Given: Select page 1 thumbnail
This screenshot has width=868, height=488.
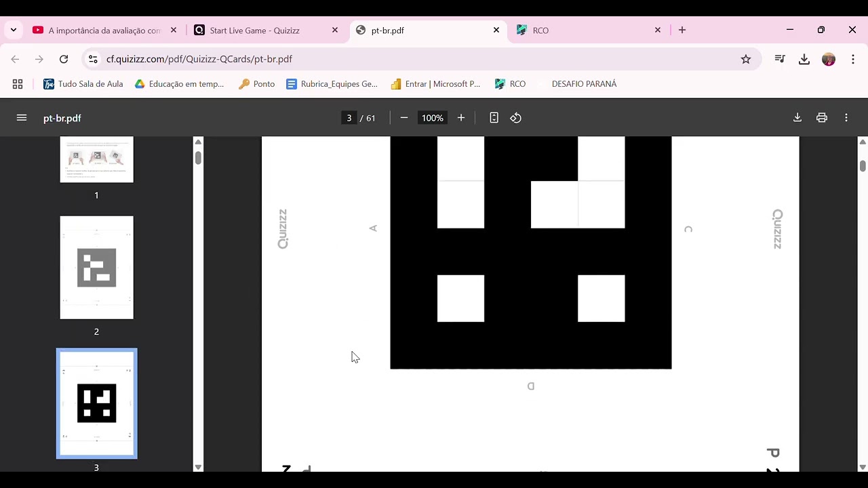Looking at the screenshot, I should coord(97,159).
